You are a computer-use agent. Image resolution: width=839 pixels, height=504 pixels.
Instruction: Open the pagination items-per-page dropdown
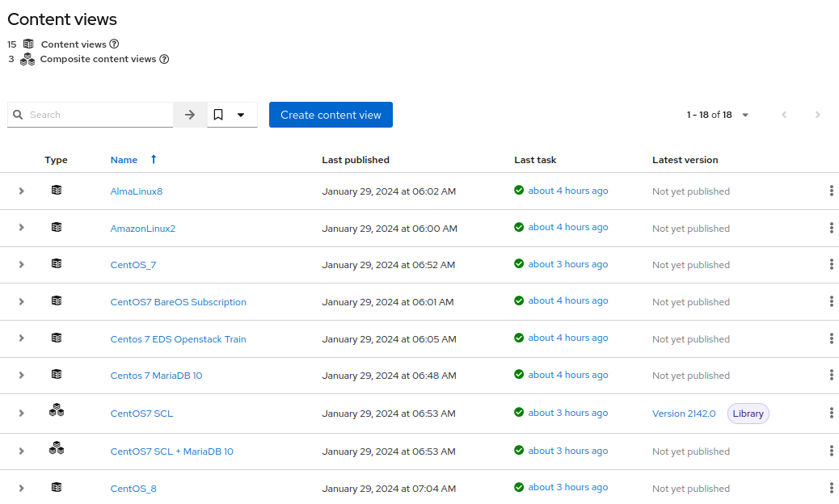coord(745,115)
